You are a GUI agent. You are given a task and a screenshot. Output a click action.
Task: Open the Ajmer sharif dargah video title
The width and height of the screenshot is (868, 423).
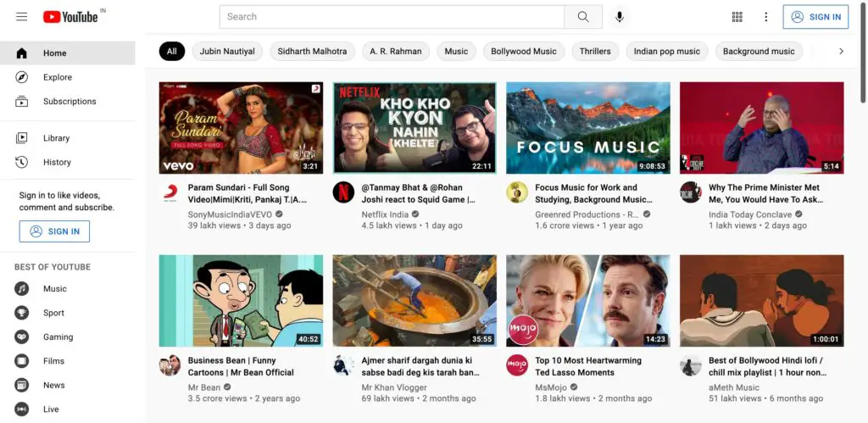pyautogui.click(x=420, y=366)
